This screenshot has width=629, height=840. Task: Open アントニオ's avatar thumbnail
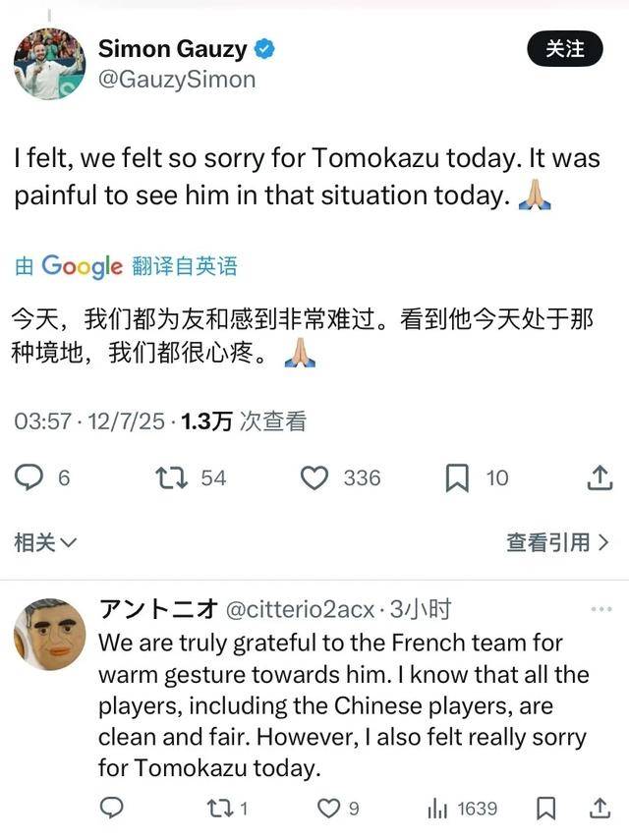pos(49,635)
